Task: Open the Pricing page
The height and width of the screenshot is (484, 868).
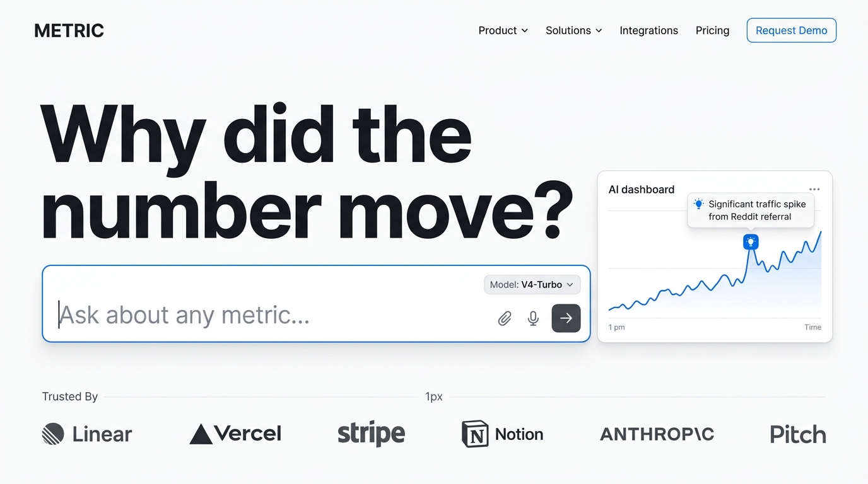Action: pos(712,30)
